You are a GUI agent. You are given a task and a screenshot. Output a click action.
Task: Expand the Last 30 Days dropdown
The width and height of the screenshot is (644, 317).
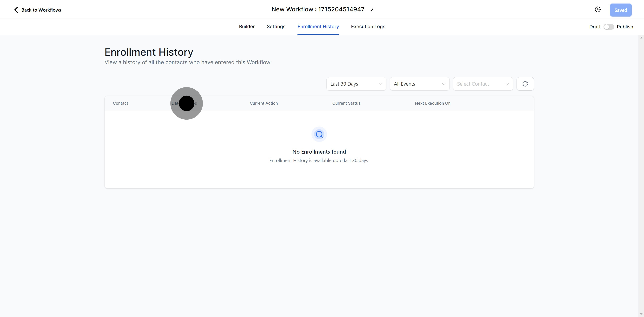click(x=356, y=84)
